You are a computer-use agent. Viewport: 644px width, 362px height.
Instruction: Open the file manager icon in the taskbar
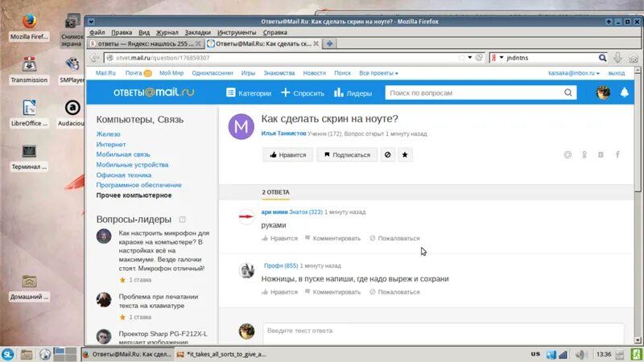(27, 354)
